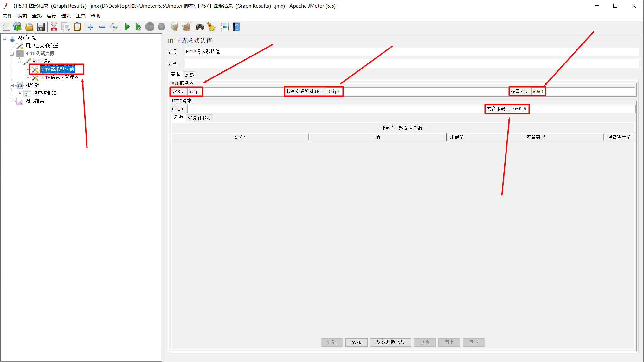Image resolution: width=644 pixels, height=362 pixels.
Task: Switch to the 高级 tab
Action: point(190,75)
